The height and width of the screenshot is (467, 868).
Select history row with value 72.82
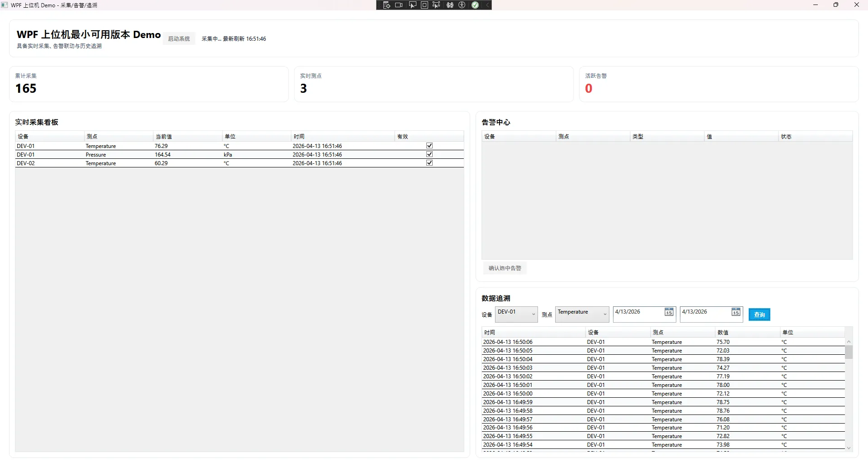[x=663, y=436]
